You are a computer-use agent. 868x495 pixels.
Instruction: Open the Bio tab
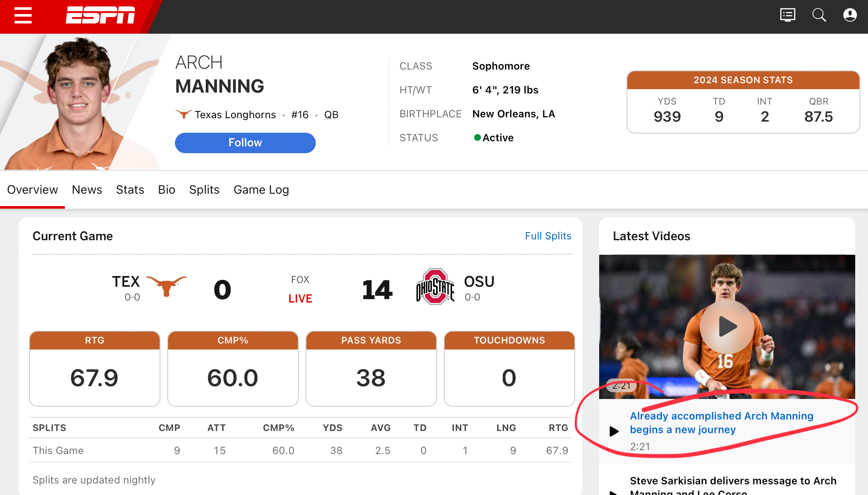pyautogui.click(x=166, y=190)
